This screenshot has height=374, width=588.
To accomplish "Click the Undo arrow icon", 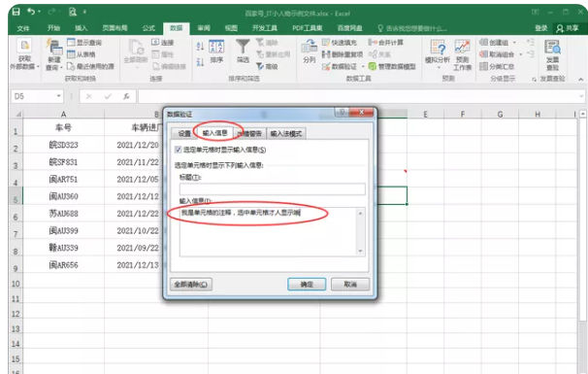I will click(x=31, y=12).
